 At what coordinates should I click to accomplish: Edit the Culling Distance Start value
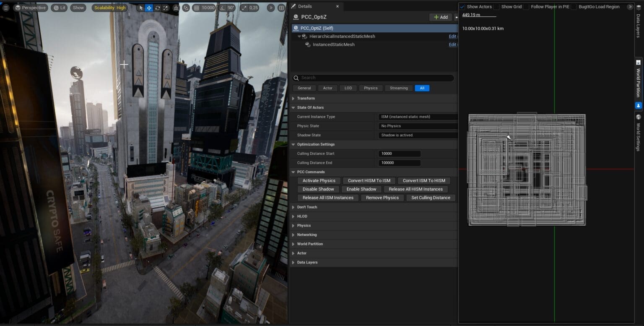click(x=399, y=154)
